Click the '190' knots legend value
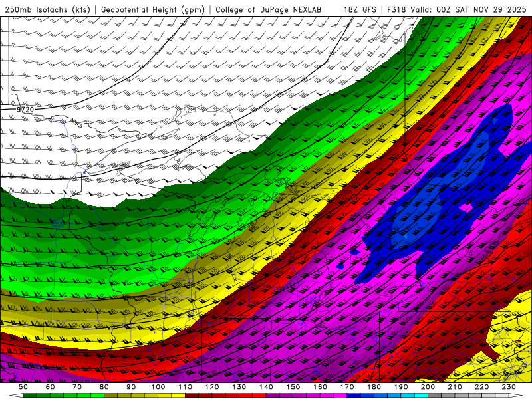Screen dimensions: 532x399 pos(401,387)
